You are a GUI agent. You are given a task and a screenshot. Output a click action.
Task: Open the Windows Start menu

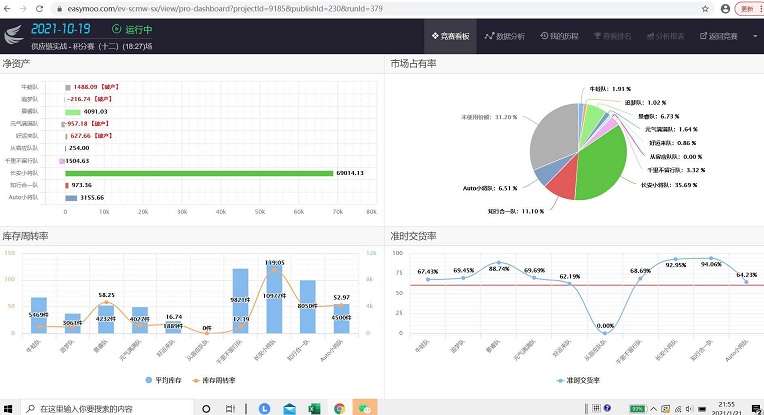coord(9,408)
